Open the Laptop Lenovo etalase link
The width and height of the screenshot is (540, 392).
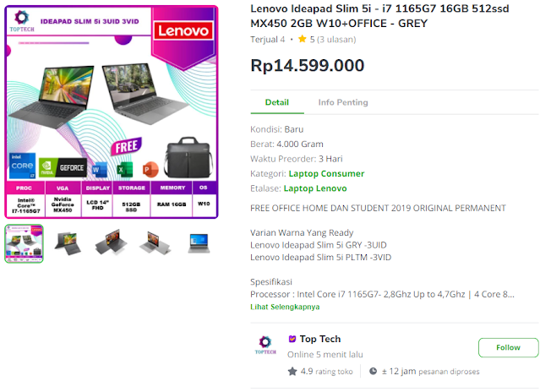(315, 188)
